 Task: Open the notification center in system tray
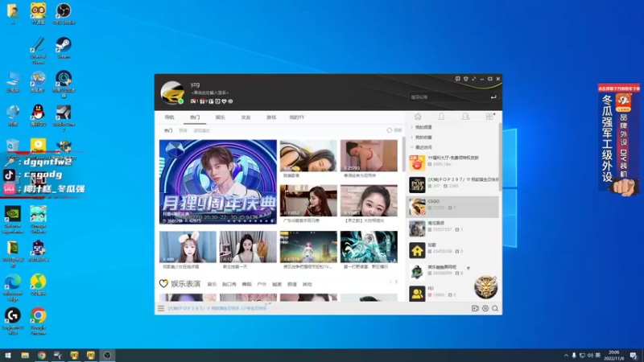click(634, 356)
